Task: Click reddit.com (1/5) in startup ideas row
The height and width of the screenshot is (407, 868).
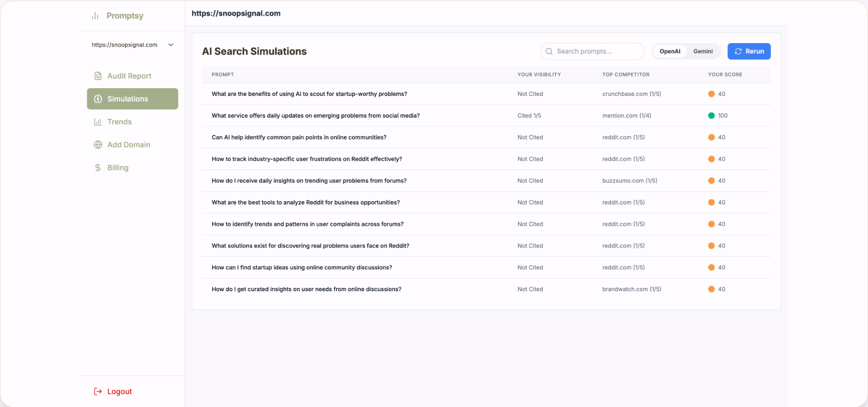Action: [x=623, y=267]
